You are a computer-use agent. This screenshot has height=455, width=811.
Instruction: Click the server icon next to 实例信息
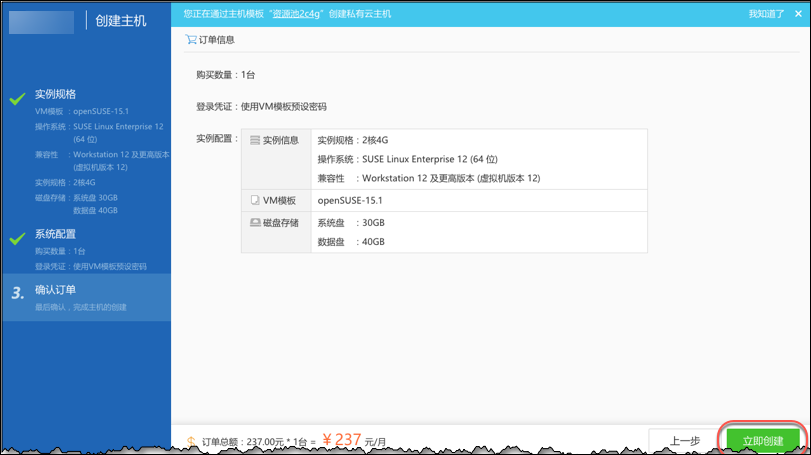tap(255, 141)
